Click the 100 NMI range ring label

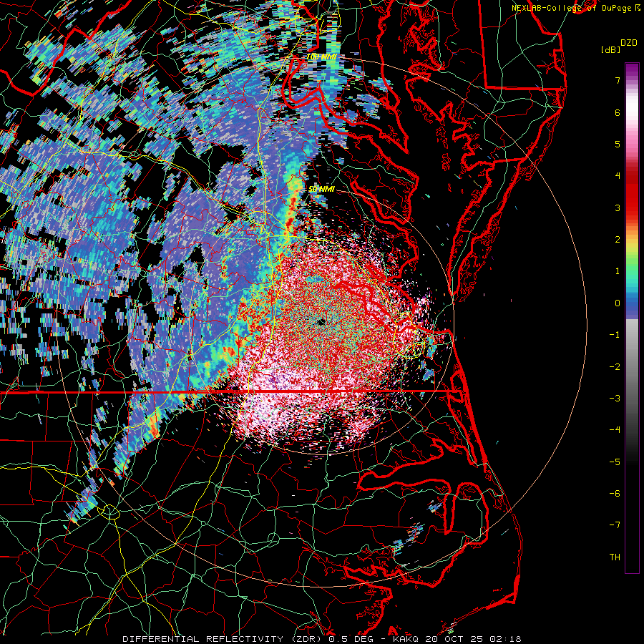pyautogui.click(x=321, y=57)
